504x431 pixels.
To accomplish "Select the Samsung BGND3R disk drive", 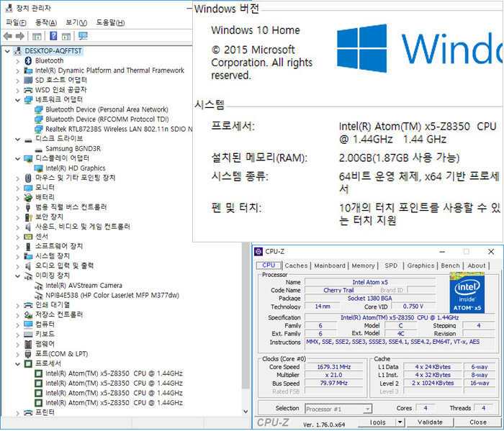I will (x=73, y=149).
